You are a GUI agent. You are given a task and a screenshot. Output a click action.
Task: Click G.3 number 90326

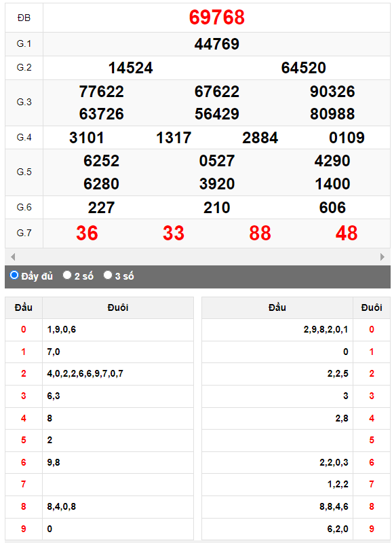[332, 92]
